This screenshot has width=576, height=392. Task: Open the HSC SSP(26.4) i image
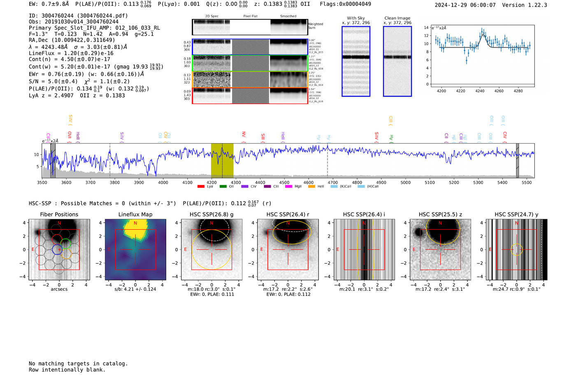[364, 249]
